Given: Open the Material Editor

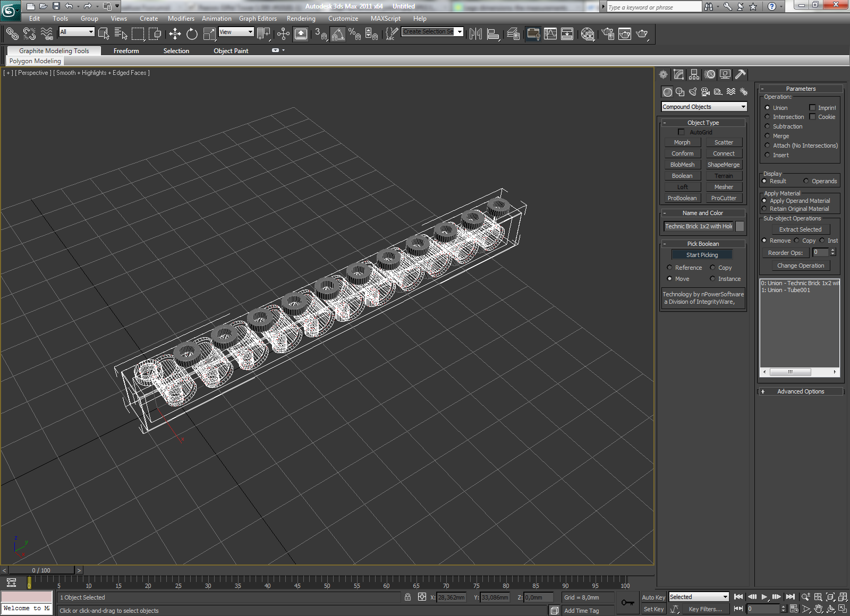Looking at the screenshot, I should point(588,34).
